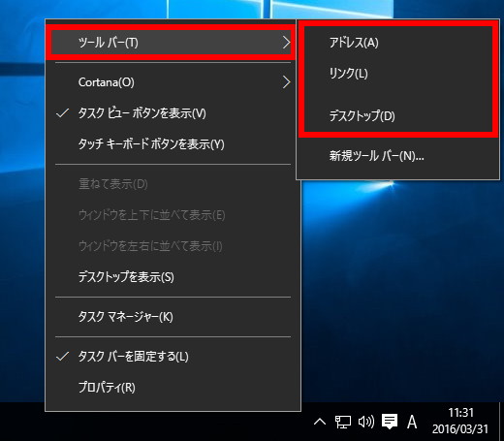This screenshot has height=441, width=504.
Task: Expand the Cortana(O) submenu
Action: point(173,82)
